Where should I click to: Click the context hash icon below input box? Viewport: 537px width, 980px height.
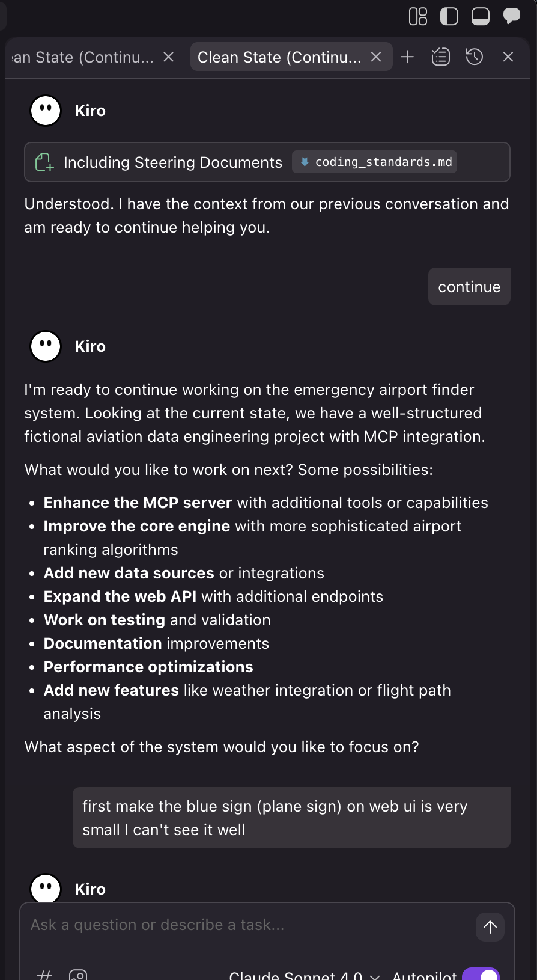click(44, 973)
